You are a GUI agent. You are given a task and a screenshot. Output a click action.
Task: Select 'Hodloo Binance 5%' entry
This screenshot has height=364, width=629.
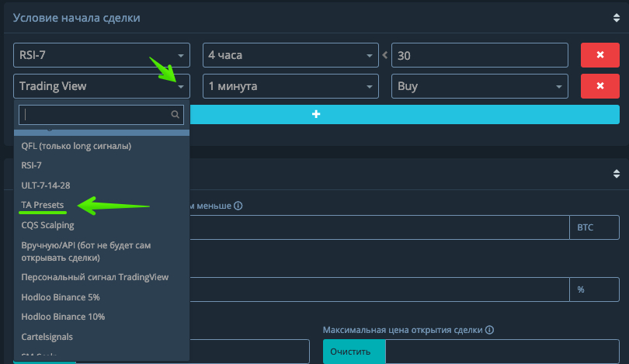tap(61, 296)
